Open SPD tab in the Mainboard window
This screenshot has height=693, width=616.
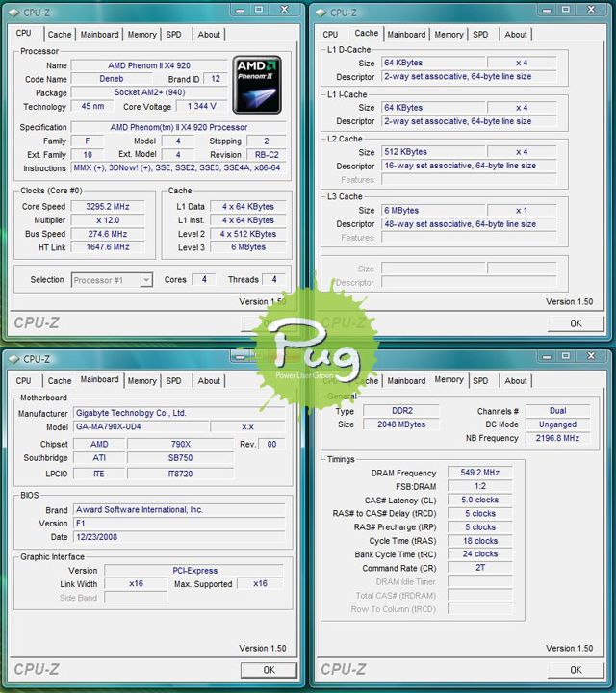173,381
